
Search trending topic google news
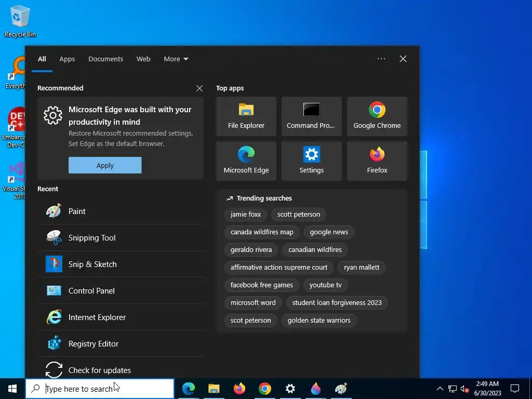pos(329,232)
